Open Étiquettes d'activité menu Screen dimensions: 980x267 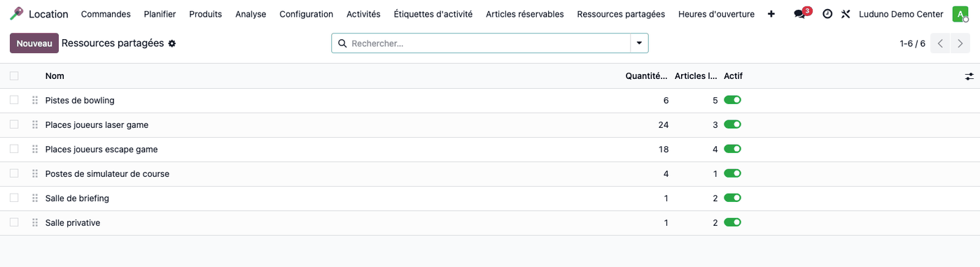click(x=433, y=14)
